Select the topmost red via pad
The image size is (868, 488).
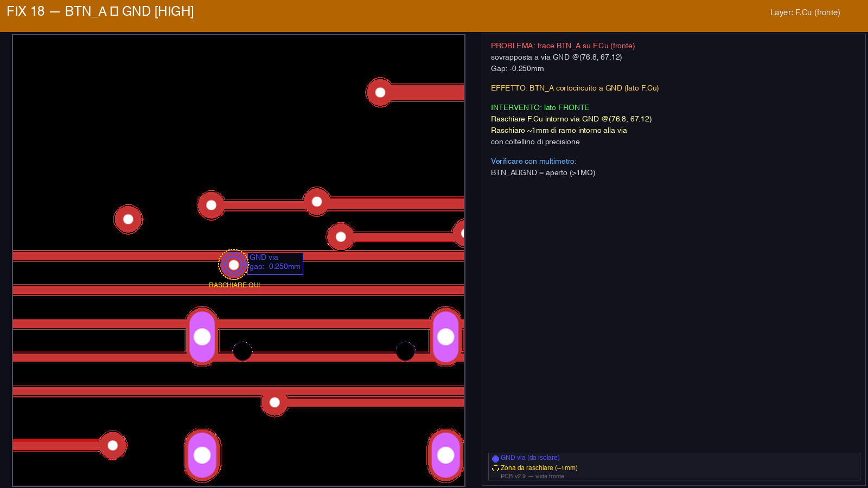[380, 93]
